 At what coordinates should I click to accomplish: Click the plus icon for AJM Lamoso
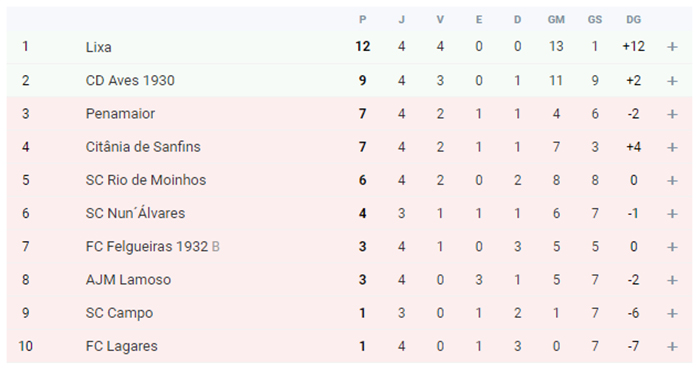672,280
